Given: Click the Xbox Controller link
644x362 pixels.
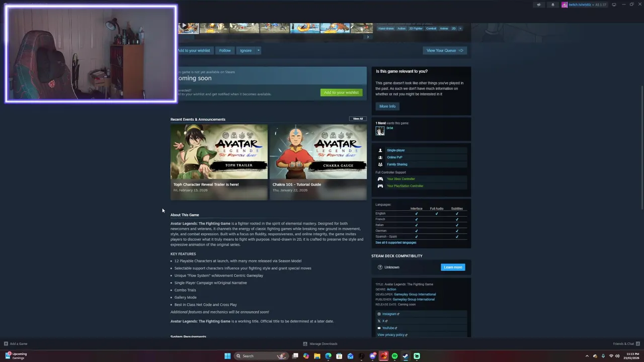Looking at the screenshot, I should [401, 179].
